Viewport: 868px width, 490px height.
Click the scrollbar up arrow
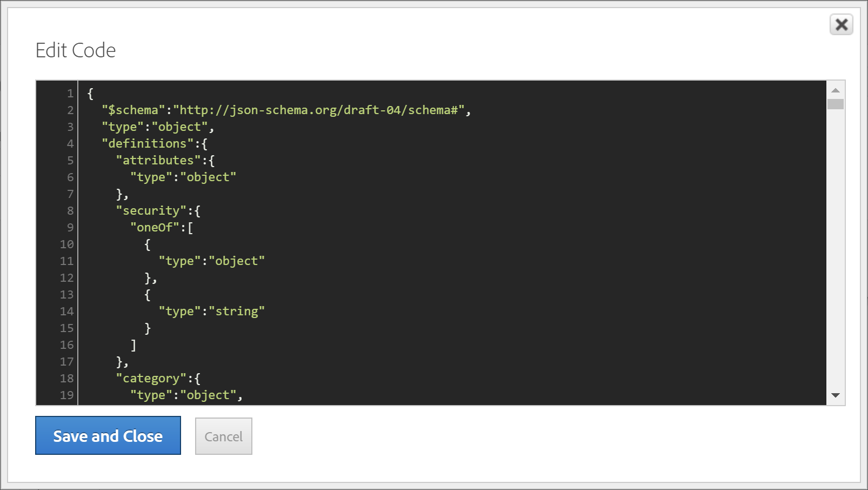click(836, 90)
